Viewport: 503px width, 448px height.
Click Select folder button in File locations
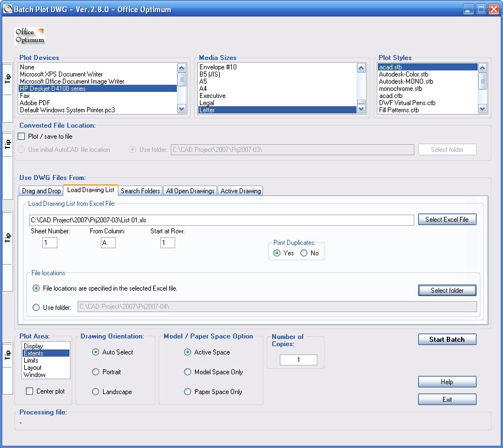[x=447, y=291]
